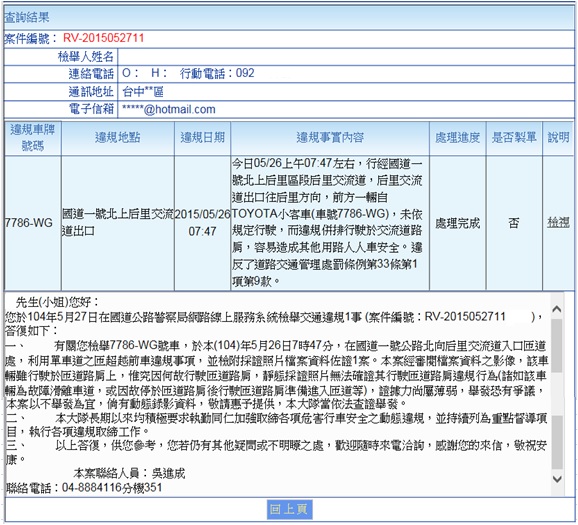Click the 電子信箱 label

91,109
